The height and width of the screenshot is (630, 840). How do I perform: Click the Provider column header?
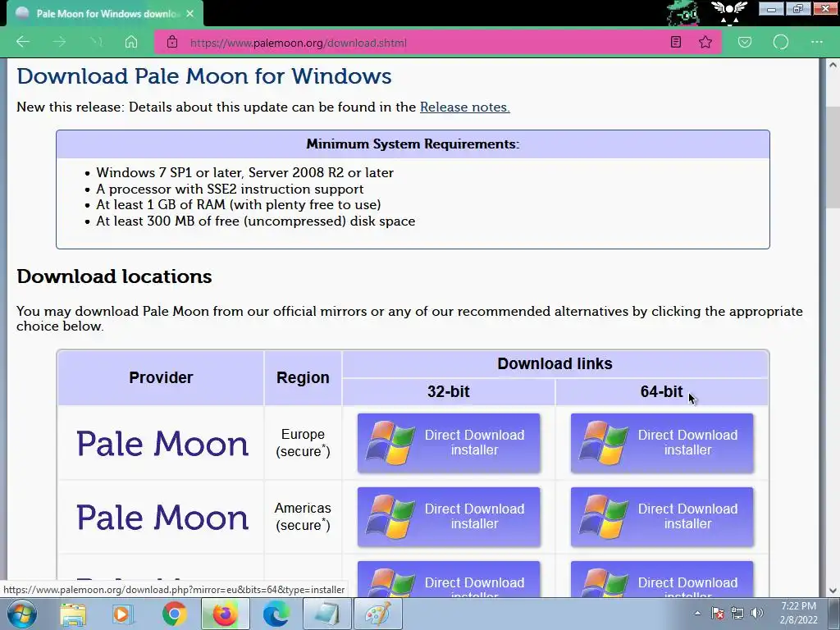click(161, 377)
